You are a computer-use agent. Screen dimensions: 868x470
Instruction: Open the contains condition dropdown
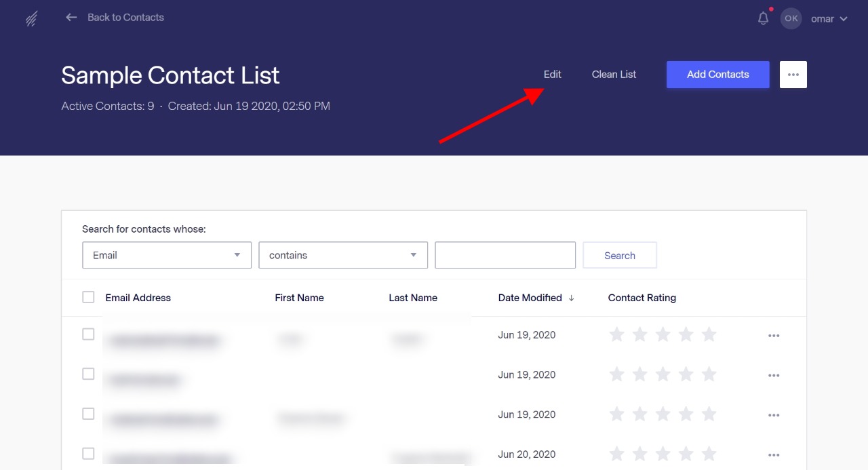pos(343,255)
